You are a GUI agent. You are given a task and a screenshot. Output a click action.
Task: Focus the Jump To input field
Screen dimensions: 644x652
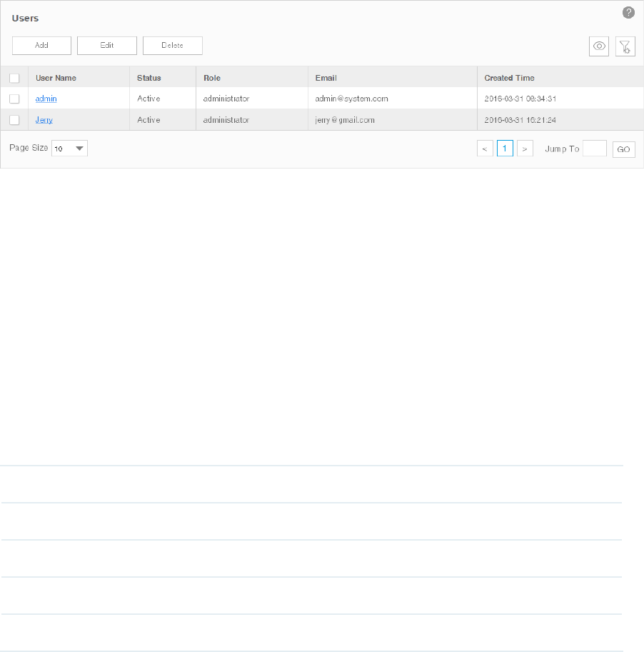[x=595, y=149]
